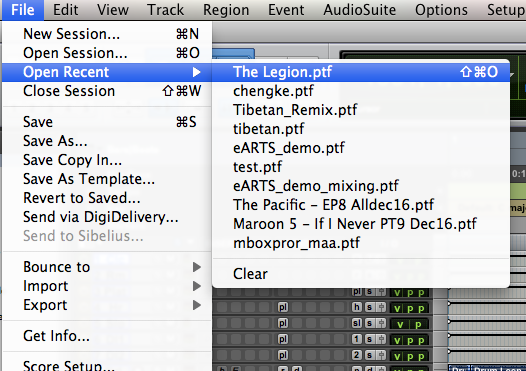Select the Drum Loop region in the timeline
This screenshot has height=371, width=526.
(498, 368)
